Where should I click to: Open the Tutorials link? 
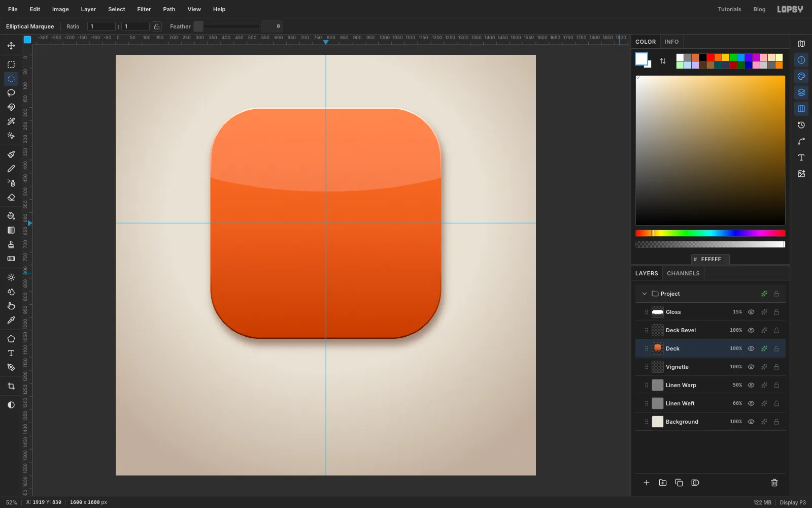pos(729,9)
